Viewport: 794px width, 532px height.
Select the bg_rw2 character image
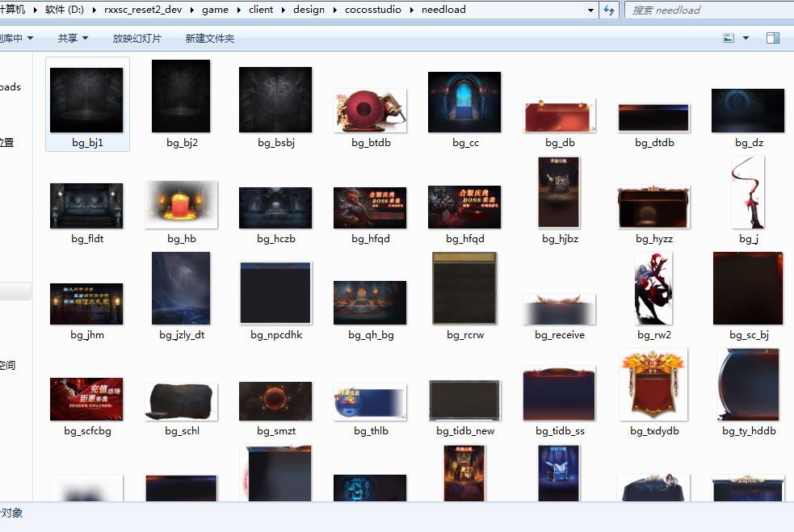coord(653,289)
